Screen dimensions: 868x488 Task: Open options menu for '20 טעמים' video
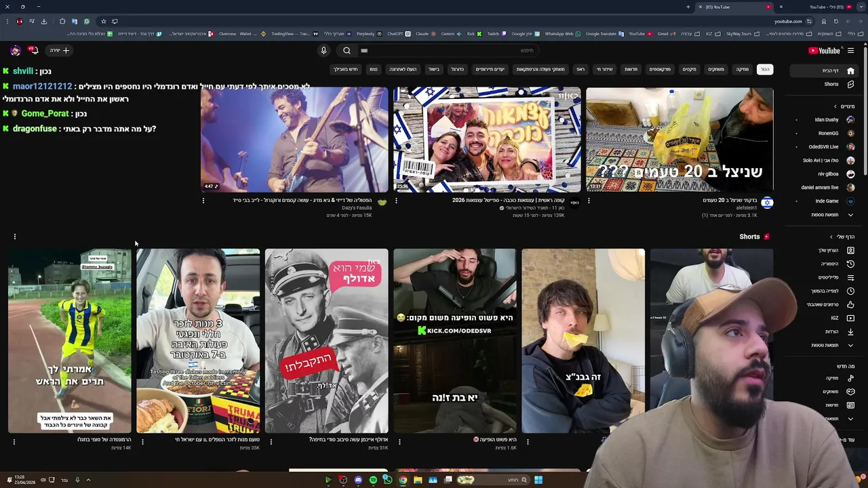point(589,201)
